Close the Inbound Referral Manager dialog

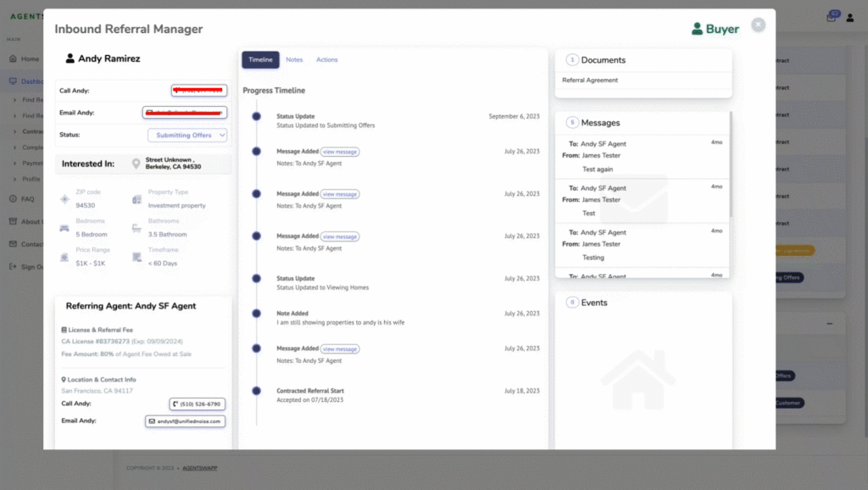pyautogui.click(x=758, y=25)
